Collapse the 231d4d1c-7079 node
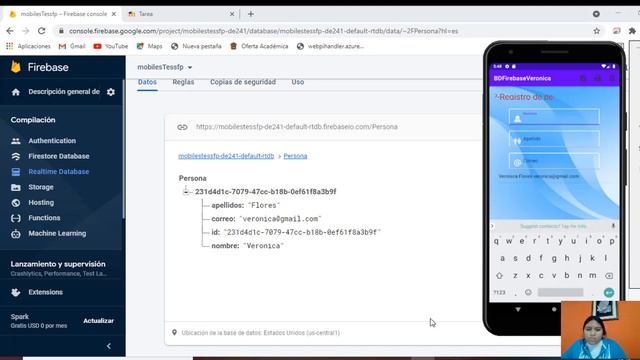The image size is (640, 360). (186, 191)
